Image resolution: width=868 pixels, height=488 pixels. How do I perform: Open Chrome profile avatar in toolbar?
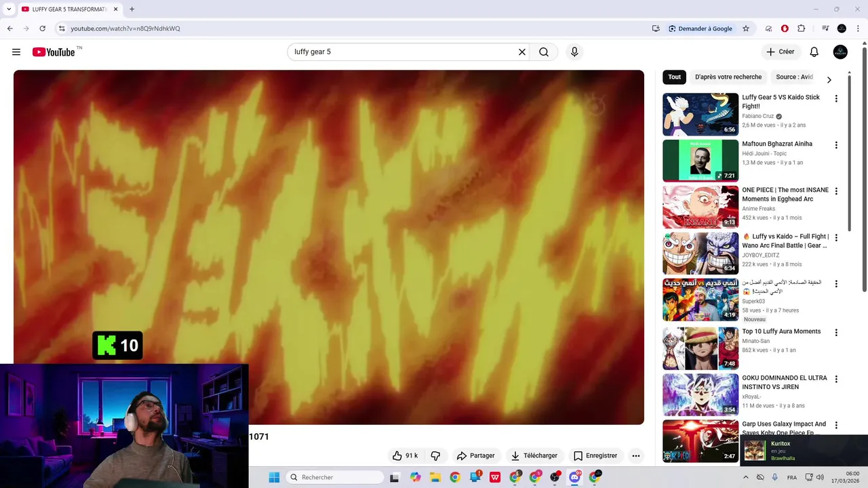click(x=842, y=28)
